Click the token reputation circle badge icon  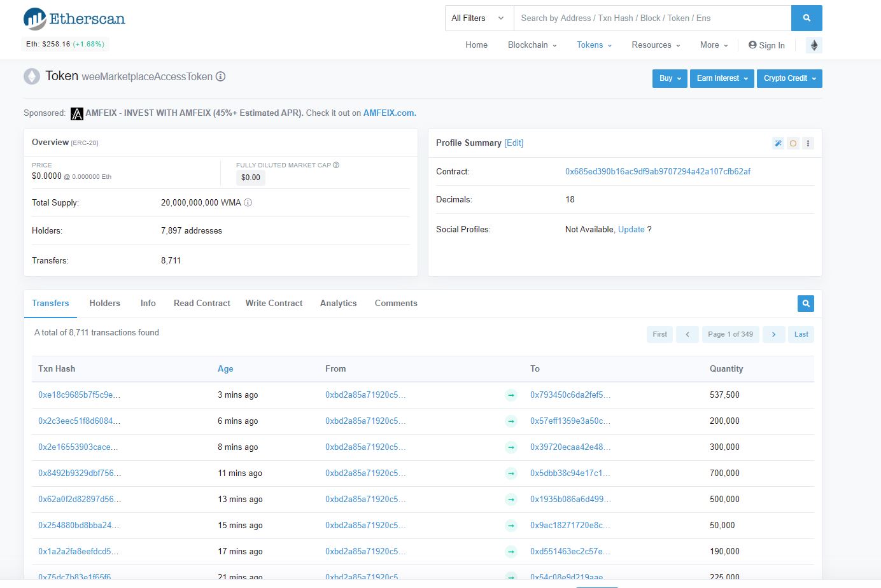(x=793, y=143)
